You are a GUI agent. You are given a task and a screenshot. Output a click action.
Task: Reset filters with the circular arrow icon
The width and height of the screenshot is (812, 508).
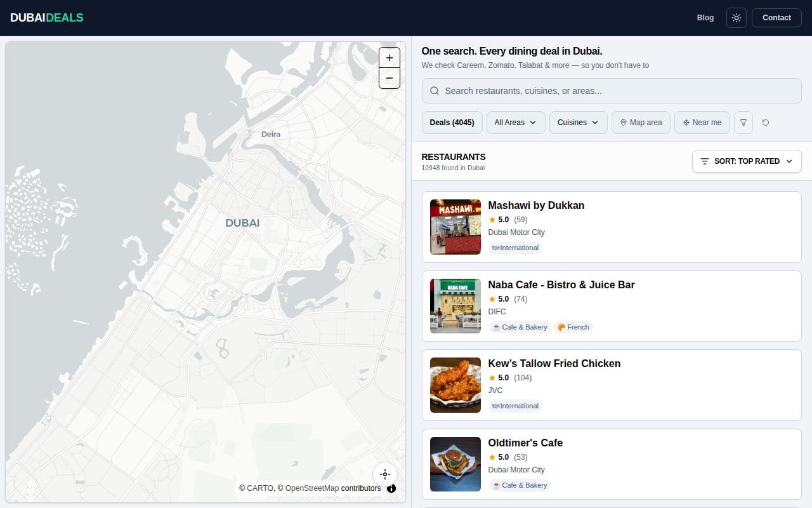pos(766,123)
